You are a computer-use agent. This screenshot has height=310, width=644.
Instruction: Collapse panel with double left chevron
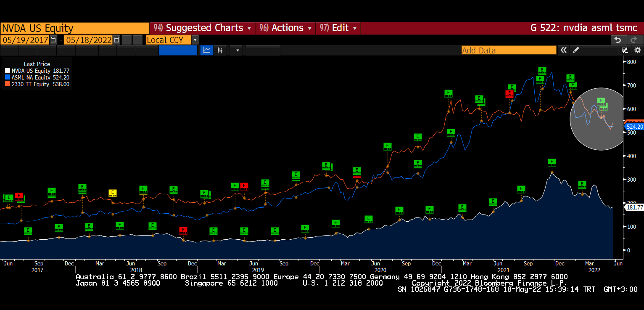[x=563, y=50]
